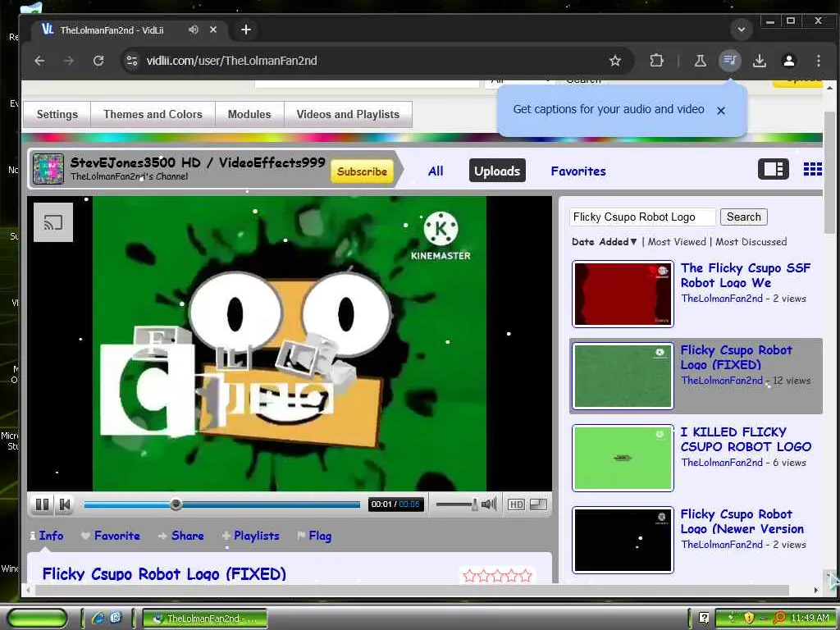Mute the tab audio speaker icon
Viewport: 840px width, 630px height.
[194, 30]
